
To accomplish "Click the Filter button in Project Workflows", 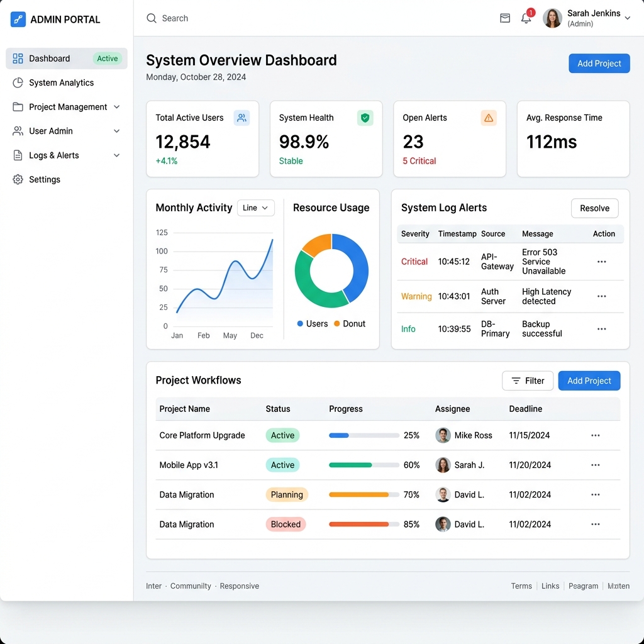I will (528, 380).
